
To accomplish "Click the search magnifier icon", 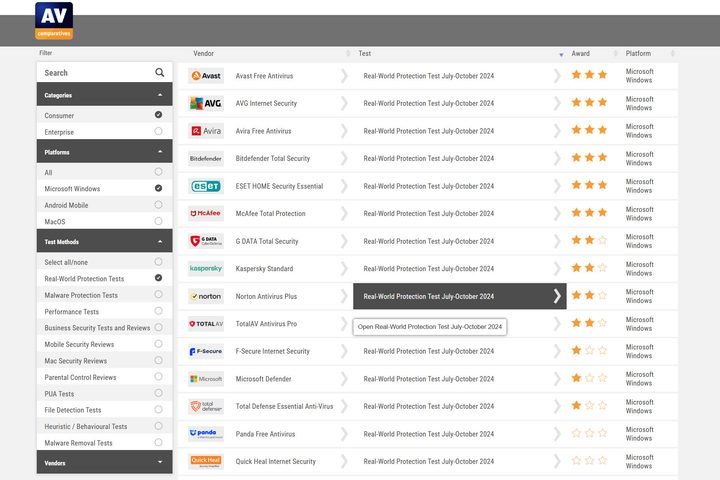I will (x=159, y=73).
